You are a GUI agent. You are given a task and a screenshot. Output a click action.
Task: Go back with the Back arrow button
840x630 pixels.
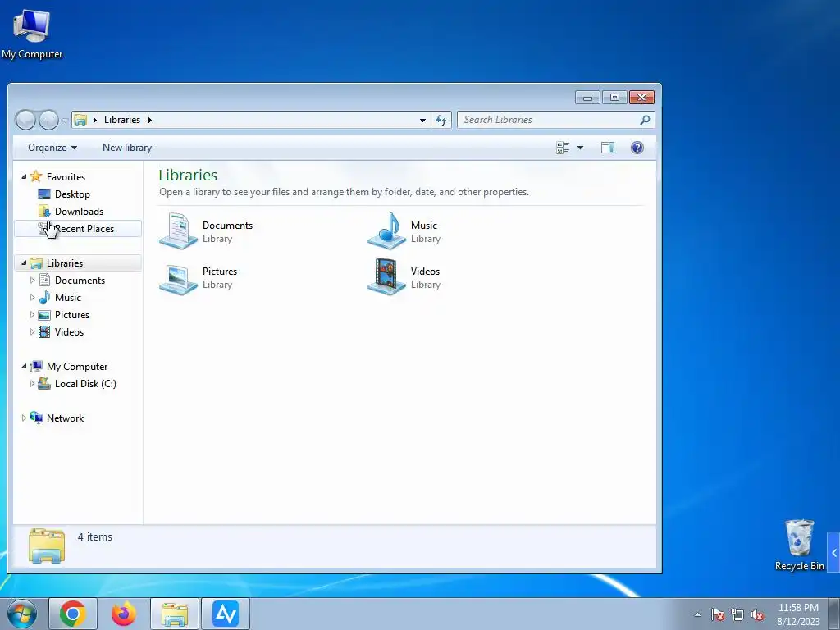tap(25, 120)
